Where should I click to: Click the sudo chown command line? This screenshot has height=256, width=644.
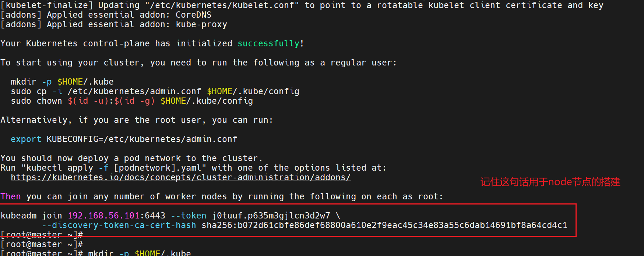pos(132,101)
